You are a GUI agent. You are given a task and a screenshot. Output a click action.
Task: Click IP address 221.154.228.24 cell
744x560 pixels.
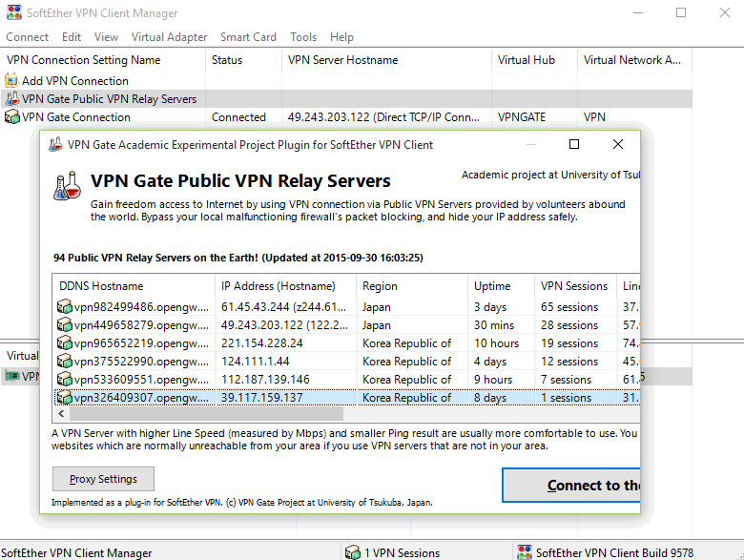click(x=262, y=343)
